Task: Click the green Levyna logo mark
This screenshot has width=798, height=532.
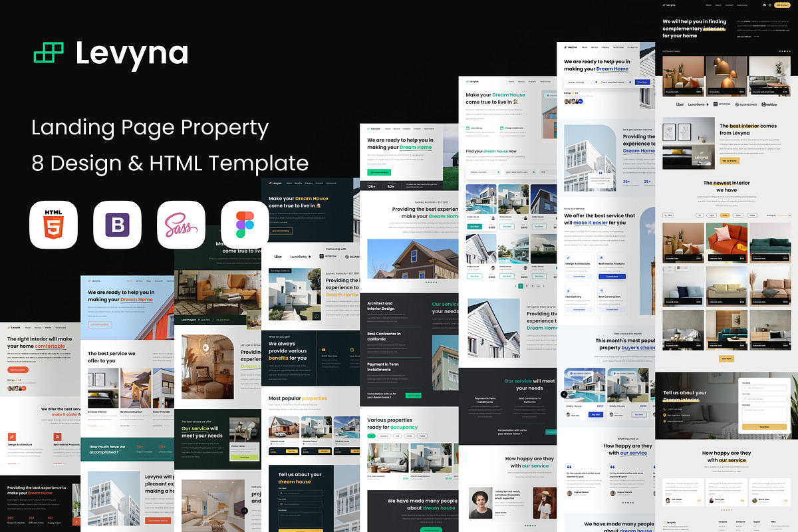Action: pos(49,53)
